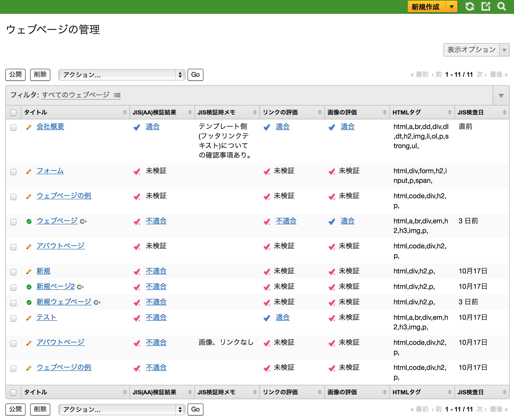Screen dimensions: 514x420
Task: Open the search magnifier icon
Action: [x=501, y=6]
